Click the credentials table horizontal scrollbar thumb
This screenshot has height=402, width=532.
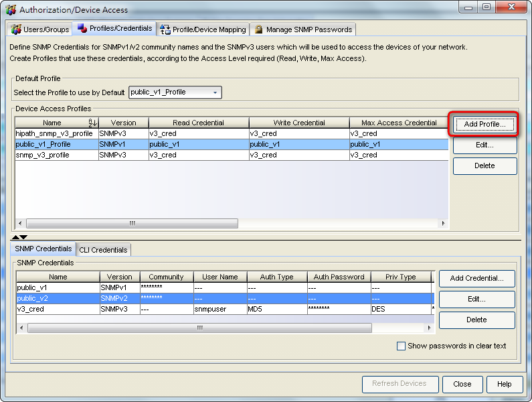pyautogui.click(x=199, y=328)
